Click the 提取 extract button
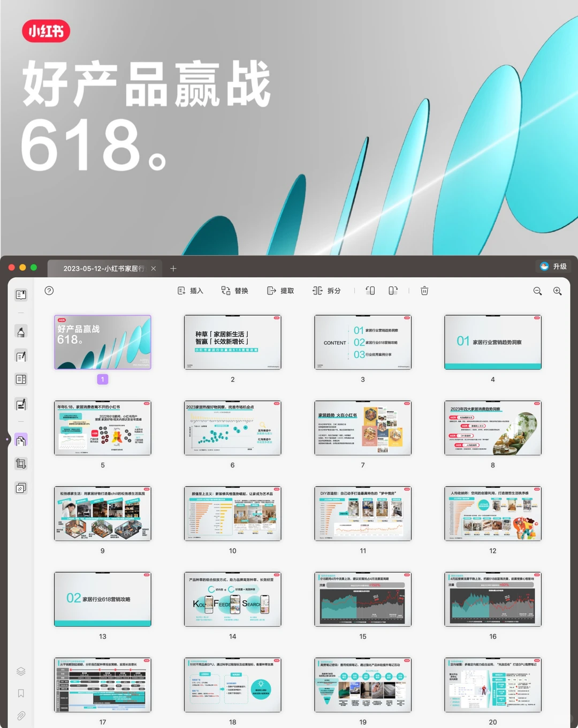This screenshot has height=728, width=578. coord(280,291)
